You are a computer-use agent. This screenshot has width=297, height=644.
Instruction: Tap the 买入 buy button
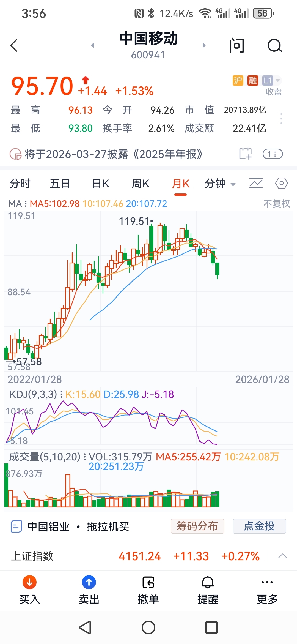[30, 590]
